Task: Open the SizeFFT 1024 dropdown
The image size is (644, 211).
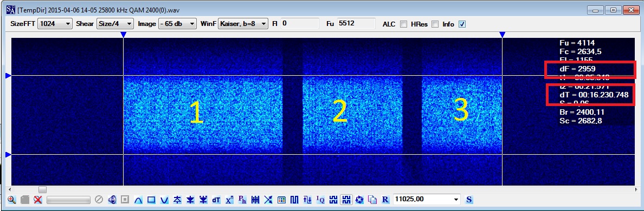Action: [x=55, y=24]
